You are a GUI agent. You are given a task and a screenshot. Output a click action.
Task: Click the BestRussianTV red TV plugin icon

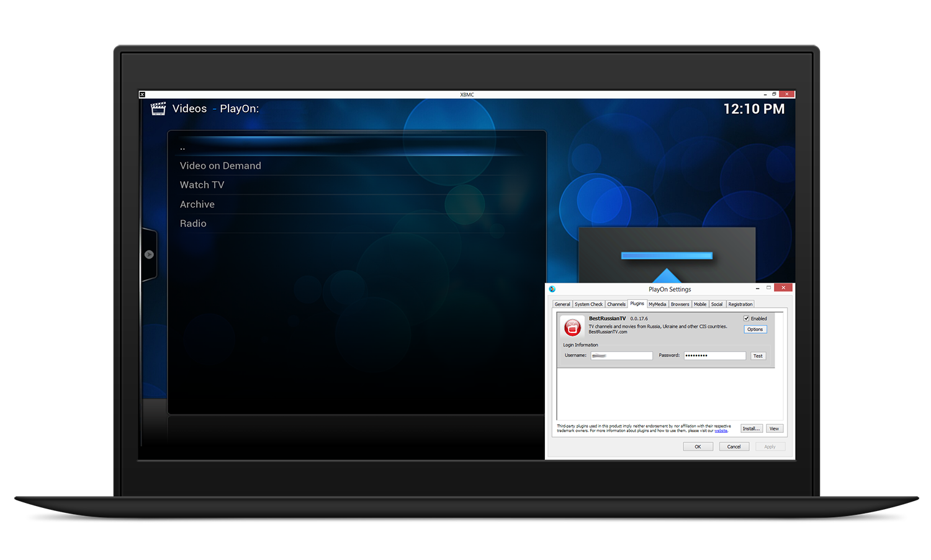click(572, 326)
